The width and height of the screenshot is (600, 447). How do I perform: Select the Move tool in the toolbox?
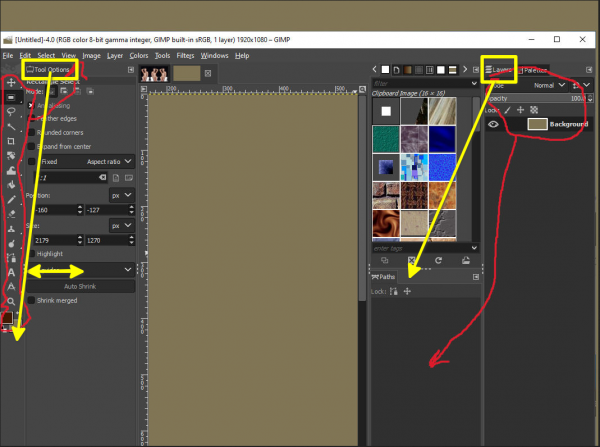click(x=11, y=82)
